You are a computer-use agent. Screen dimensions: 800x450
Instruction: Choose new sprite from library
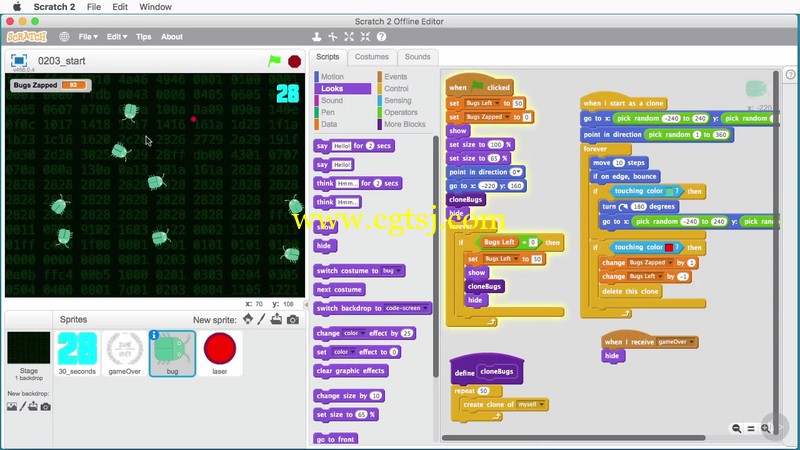[248, 319]
